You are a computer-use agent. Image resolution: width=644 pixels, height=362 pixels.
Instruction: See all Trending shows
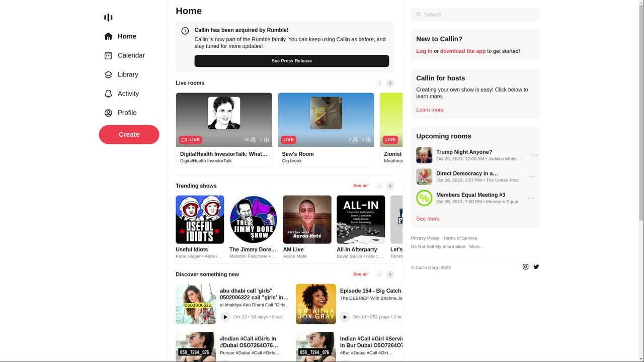click(x=360, y=186)
